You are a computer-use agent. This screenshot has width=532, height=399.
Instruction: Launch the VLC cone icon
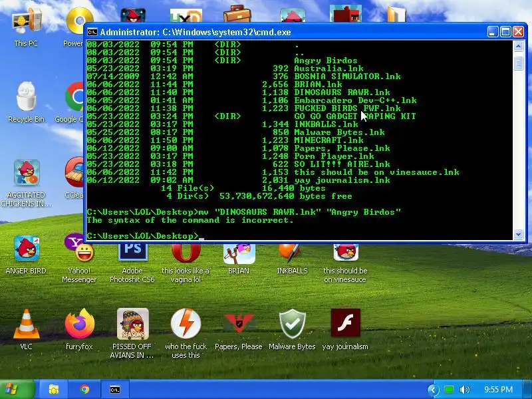[26, 329]
